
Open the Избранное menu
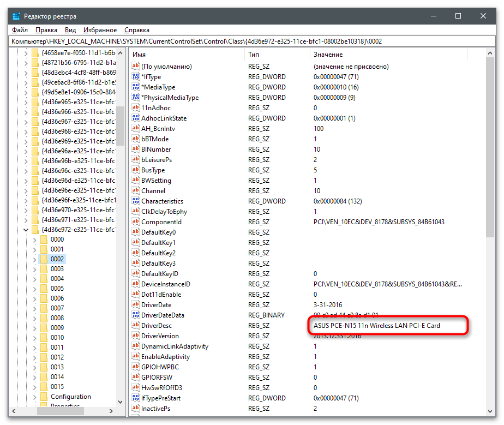click(x=100, y=30)
